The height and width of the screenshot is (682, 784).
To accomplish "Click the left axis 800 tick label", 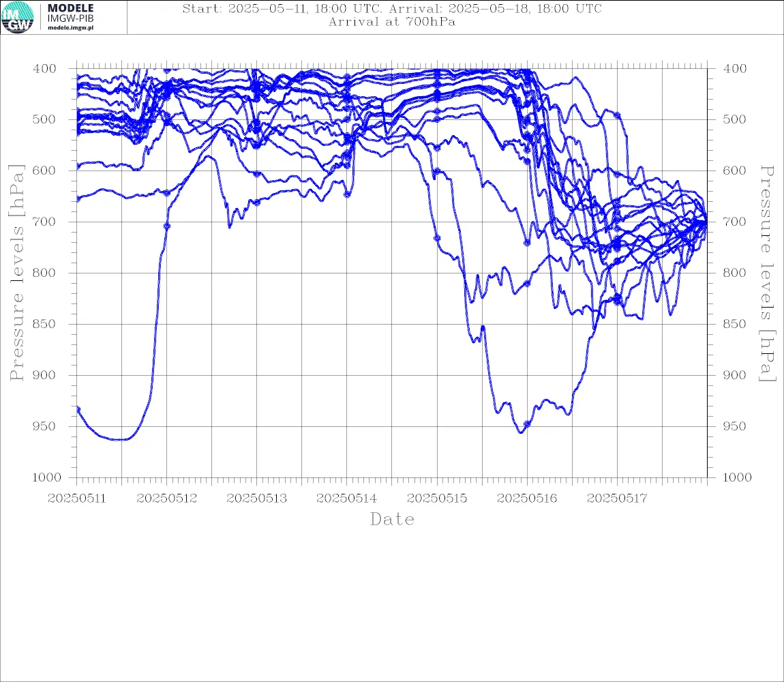I will 44,273.
